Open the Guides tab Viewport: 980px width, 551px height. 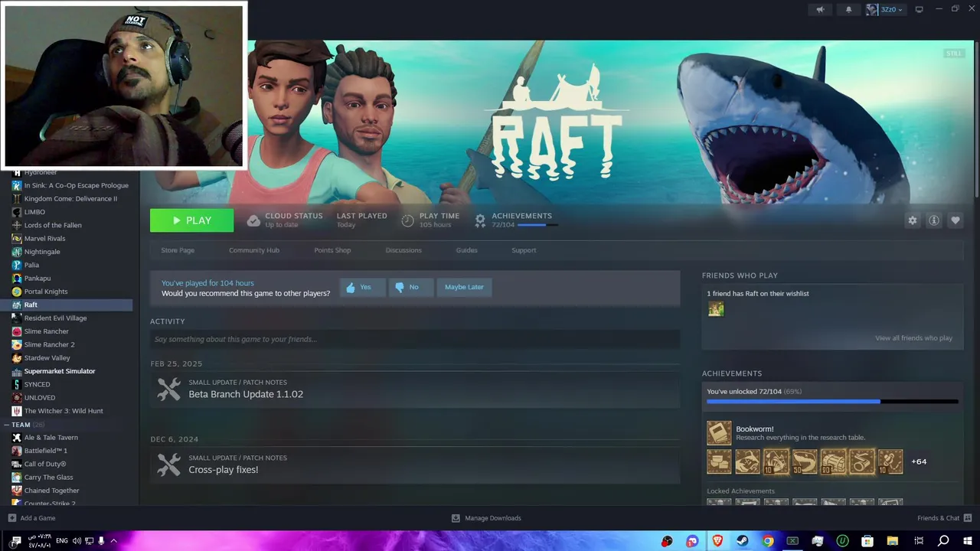(x=466, y=250)
